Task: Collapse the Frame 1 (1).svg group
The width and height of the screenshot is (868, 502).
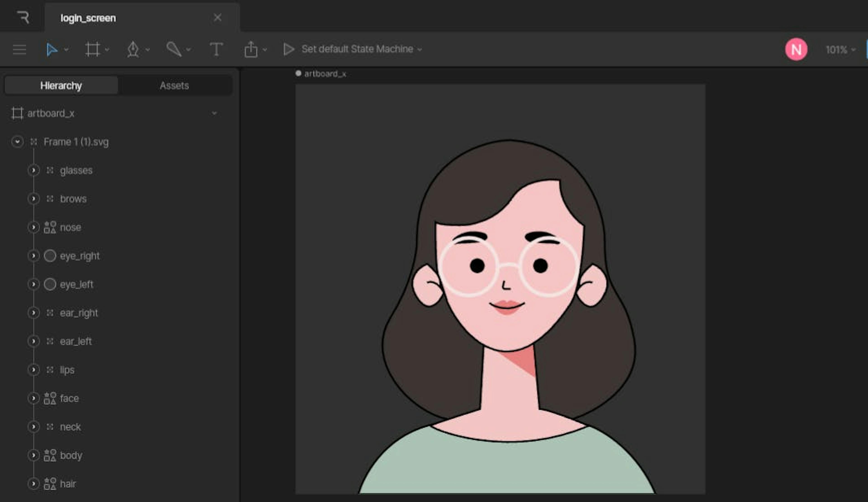Action: (x=17, y=142)
